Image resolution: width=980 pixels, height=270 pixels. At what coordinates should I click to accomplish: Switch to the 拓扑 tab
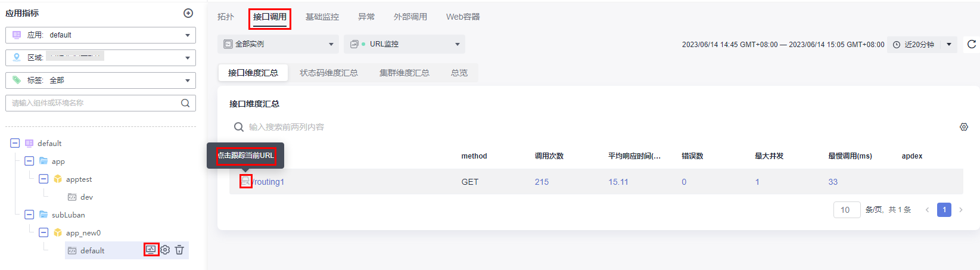[x=226, y=17]
